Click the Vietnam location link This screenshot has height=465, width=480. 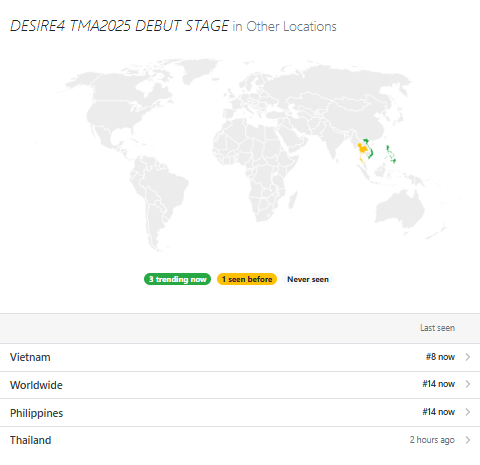tap(30, 357)
